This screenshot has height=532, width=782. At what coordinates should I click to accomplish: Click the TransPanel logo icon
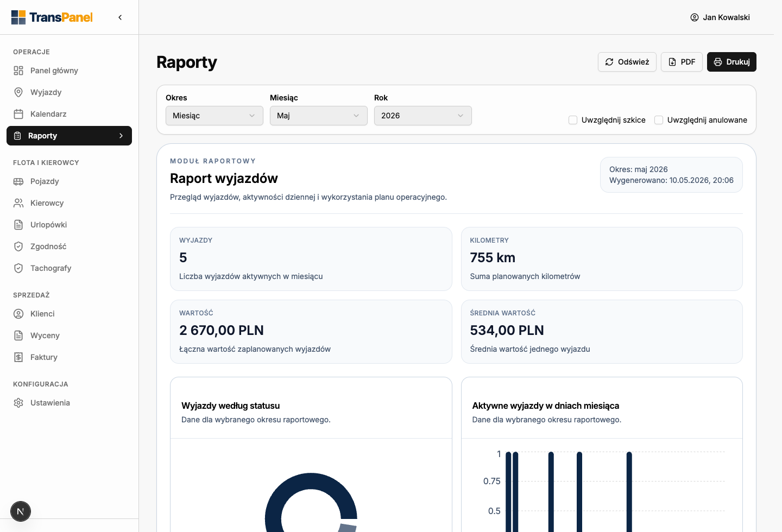pyautogui.click(x=18, y=17)
